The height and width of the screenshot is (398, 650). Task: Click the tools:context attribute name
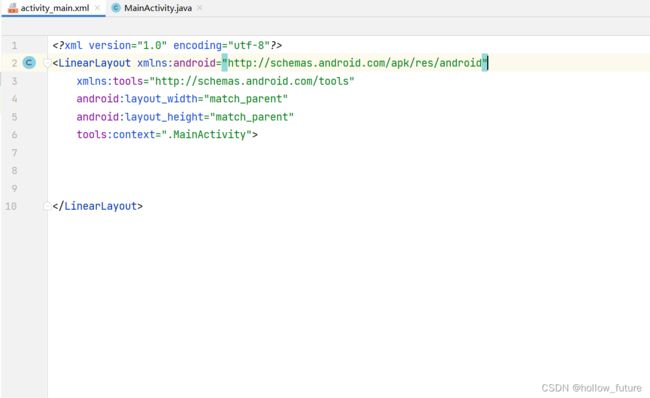[x=116, y=134]
